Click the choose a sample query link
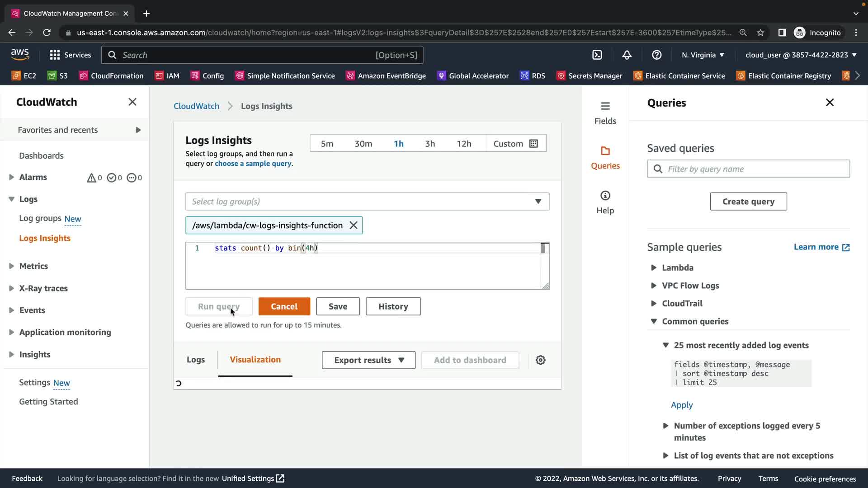 253,164
